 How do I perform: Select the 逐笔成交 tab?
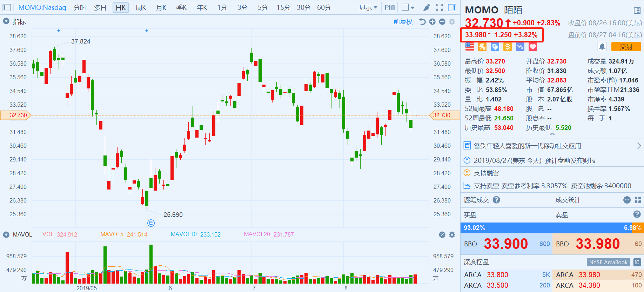point(476,200)
